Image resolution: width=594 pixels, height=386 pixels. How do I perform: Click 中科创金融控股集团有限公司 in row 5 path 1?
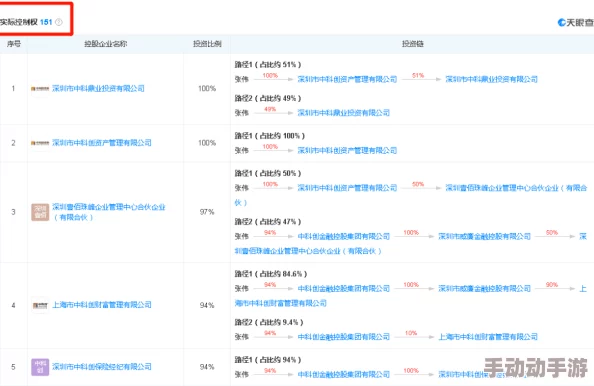(344, 374)
